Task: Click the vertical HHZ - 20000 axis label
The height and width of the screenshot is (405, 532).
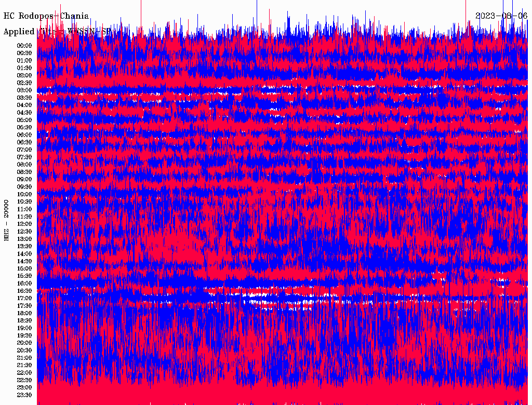Action: [x=7, y=220]
